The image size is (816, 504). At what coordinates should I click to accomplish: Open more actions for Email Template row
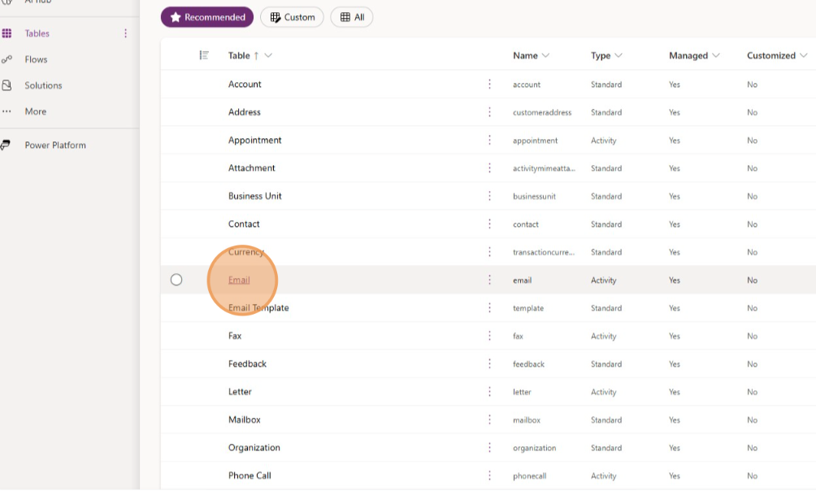[x=489, y=308]
